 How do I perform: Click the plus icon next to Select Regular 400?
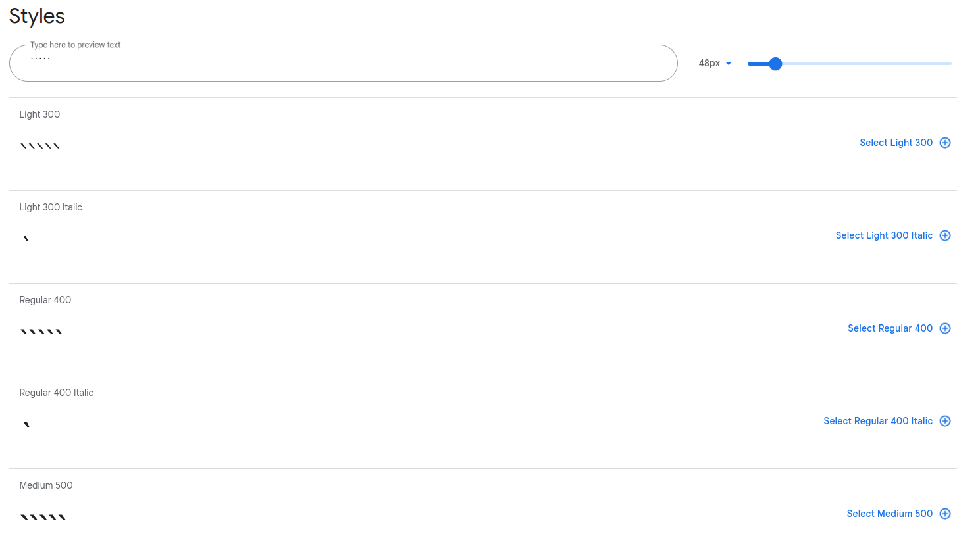(x=945, y=328)
